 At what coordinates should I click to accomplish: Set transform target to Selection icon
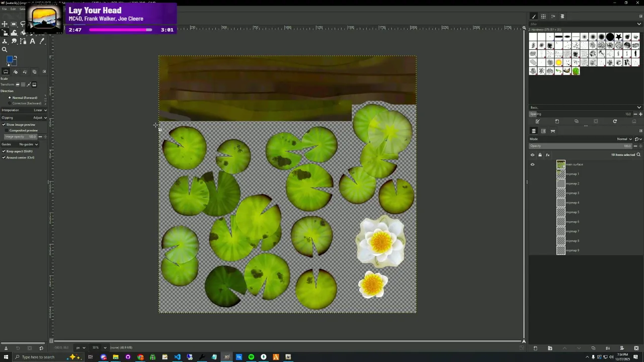click(23, 84)
